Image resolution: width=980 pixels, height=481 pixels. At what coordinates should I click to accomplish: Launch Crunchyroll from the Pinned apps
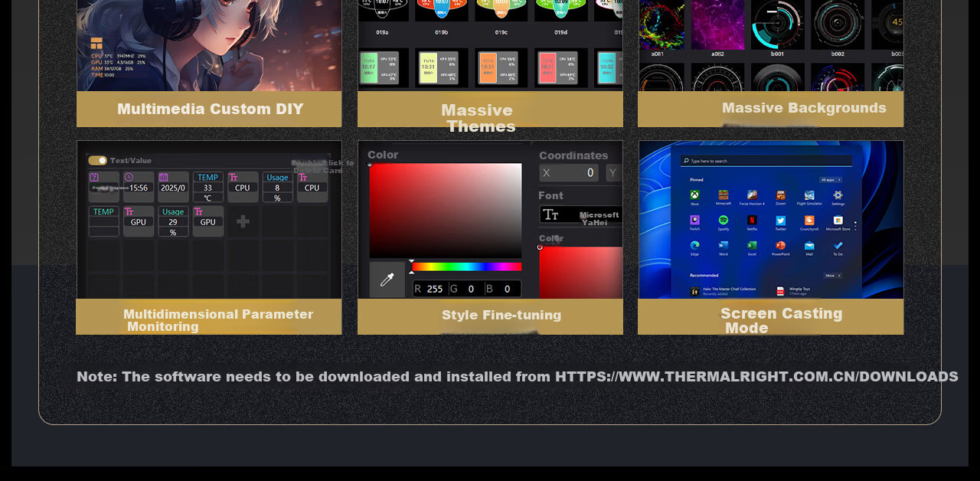coord(809,222)
